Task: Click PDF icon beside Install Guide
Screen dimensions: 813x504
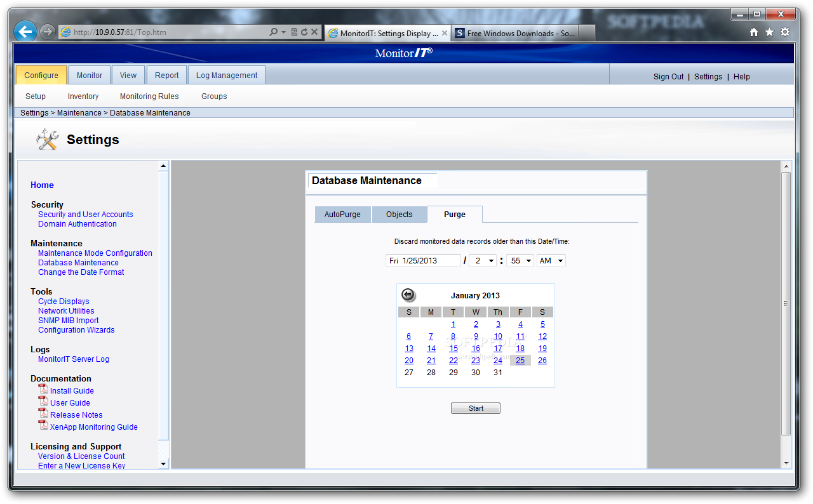Action: tap(43, 389)
